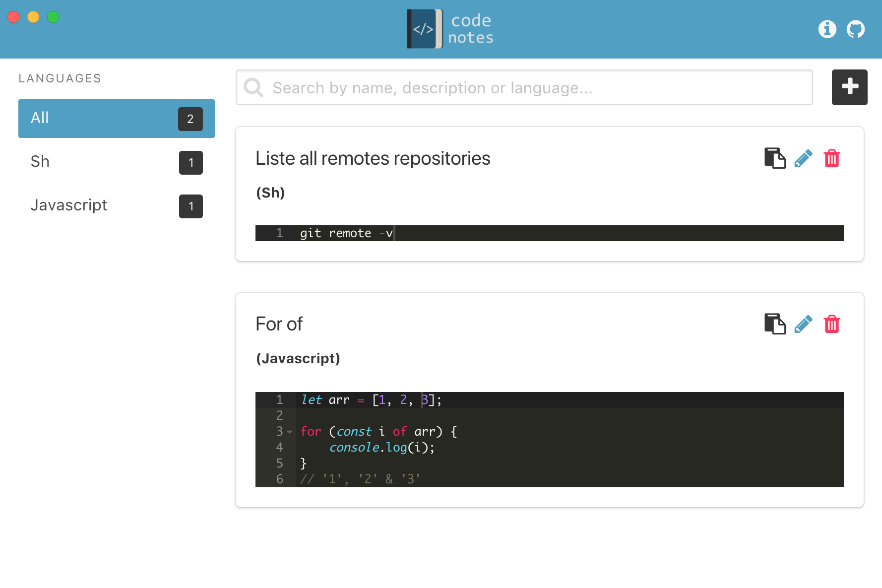
Task: Open the app info panel
Action: [x=827, y=29]
